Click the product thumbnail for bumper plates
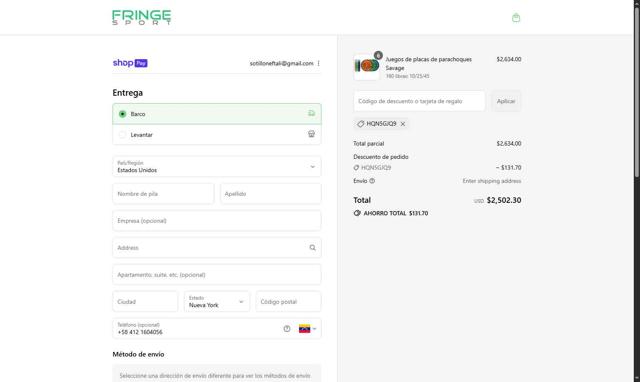This screenshot has width=640, height=382. point(367,66)
